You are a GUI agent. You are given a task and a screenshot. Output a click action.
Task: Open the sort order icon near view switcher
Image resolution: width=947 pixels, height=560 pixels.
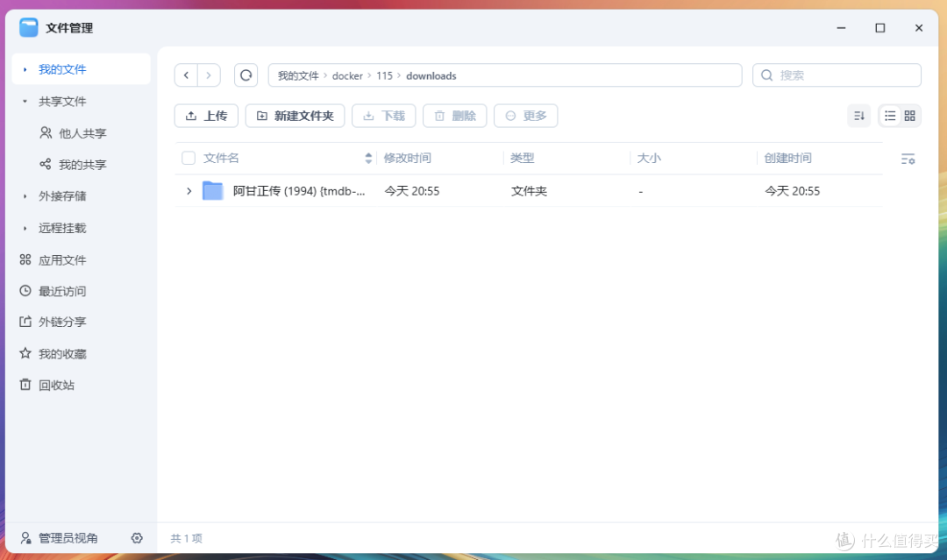tap(858, 115)
